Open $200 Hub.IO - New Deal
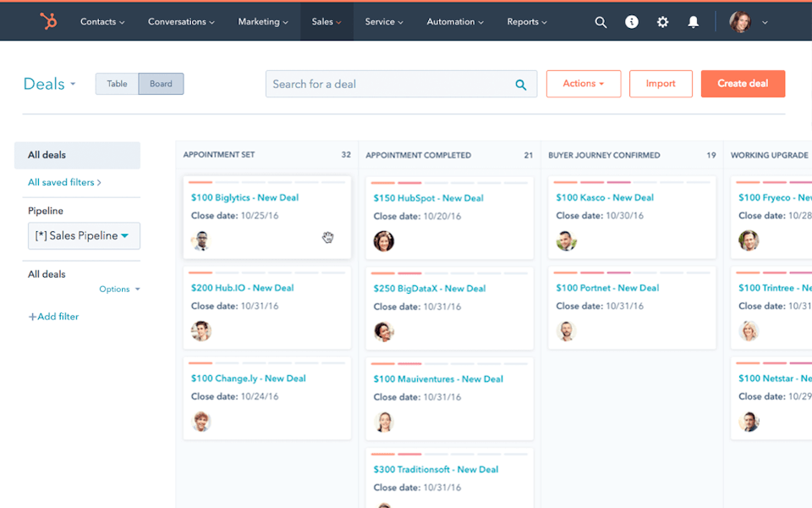Screen dimensions: 812x508 [x=243, y=288]
